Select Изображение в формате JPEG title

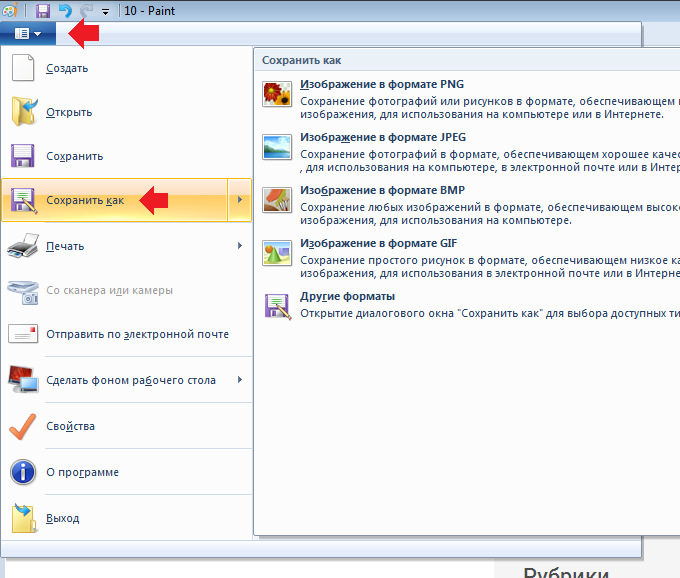pyautogui.click(x=383, y=137)
